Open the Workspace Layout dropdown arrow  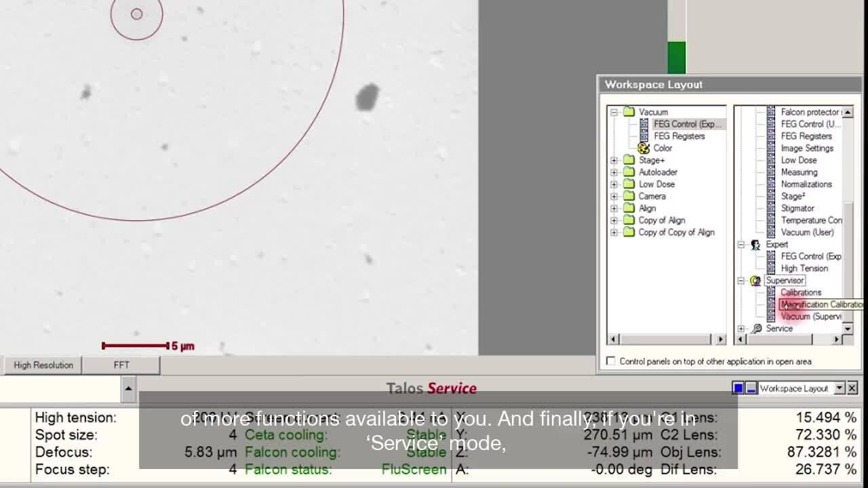[x=840, y=388]
